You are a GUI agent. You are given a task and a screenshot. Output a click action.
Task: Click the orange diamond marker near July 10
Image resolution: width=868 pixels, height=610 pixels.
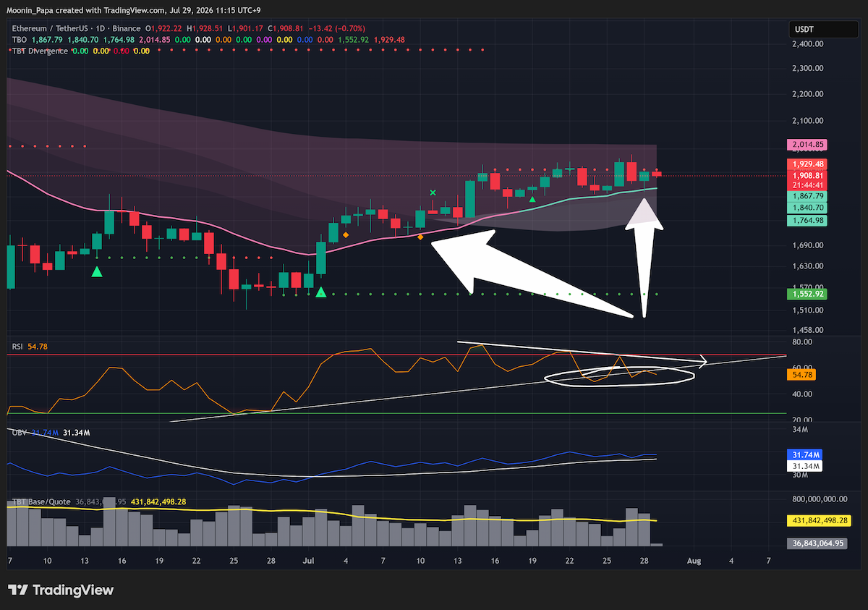pyautogui.click(x=420, y=237)
